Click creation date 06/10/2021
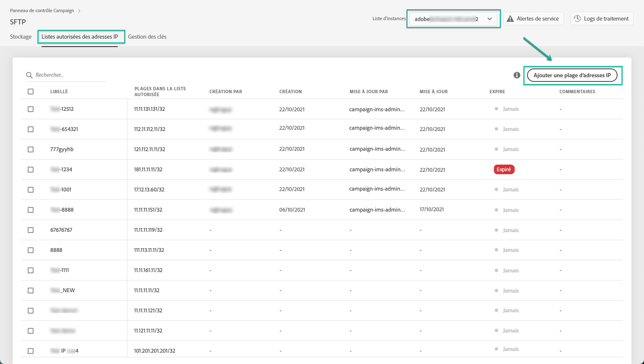 [x=292, y=210]
